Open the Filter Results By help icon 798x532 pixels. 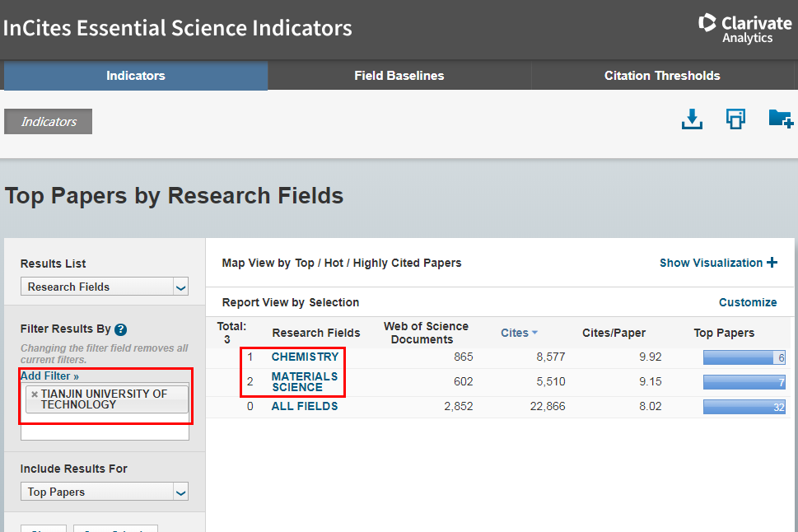[x=120, y=329]
